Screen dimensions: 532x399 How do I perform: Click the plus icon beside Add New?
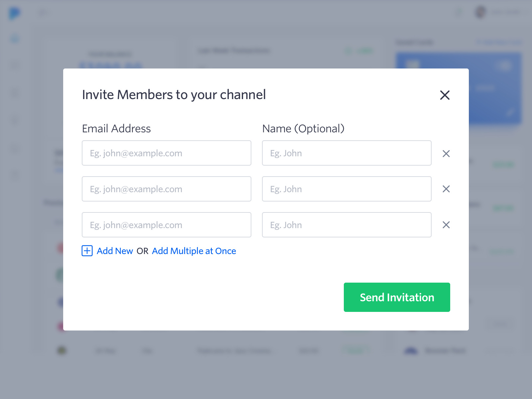pyautogui.click(x=87, y=251)
